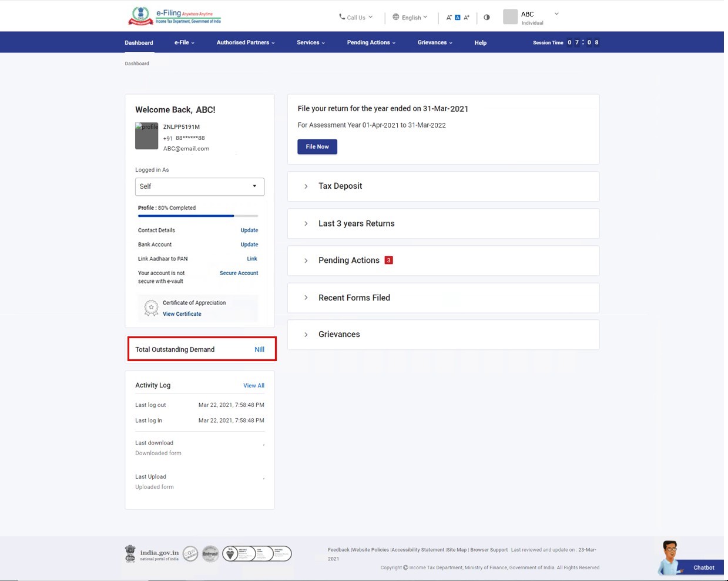This screenshot has width=728, height=581.
Task: Open the Services menu
Action: click(x=310, y=42)
